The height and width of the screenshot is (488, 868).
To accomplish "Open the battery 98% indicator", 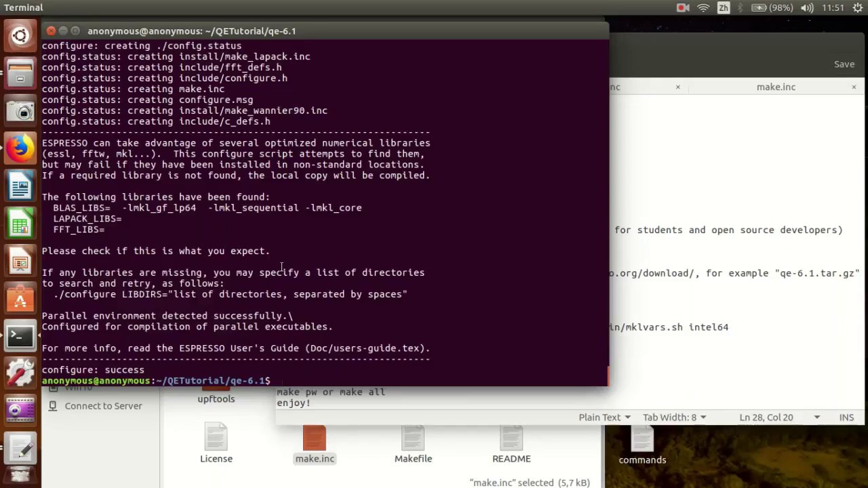I will click(772, 7).
